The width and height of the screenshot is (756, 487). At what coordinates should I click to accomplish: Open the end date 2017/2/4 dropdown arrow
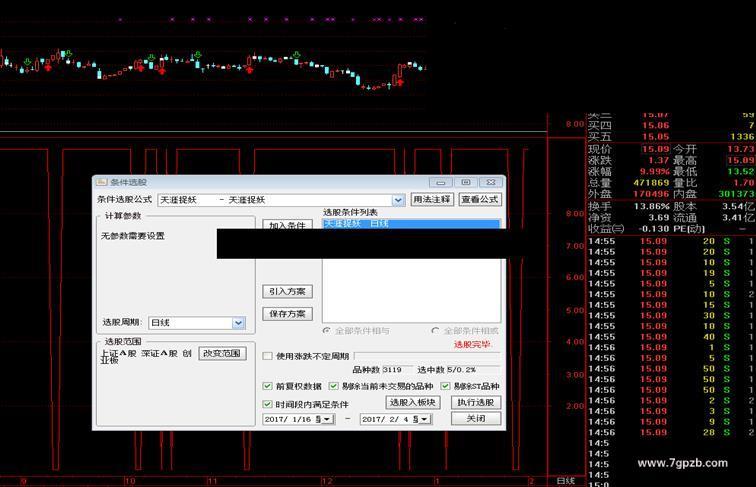[425, 419]
